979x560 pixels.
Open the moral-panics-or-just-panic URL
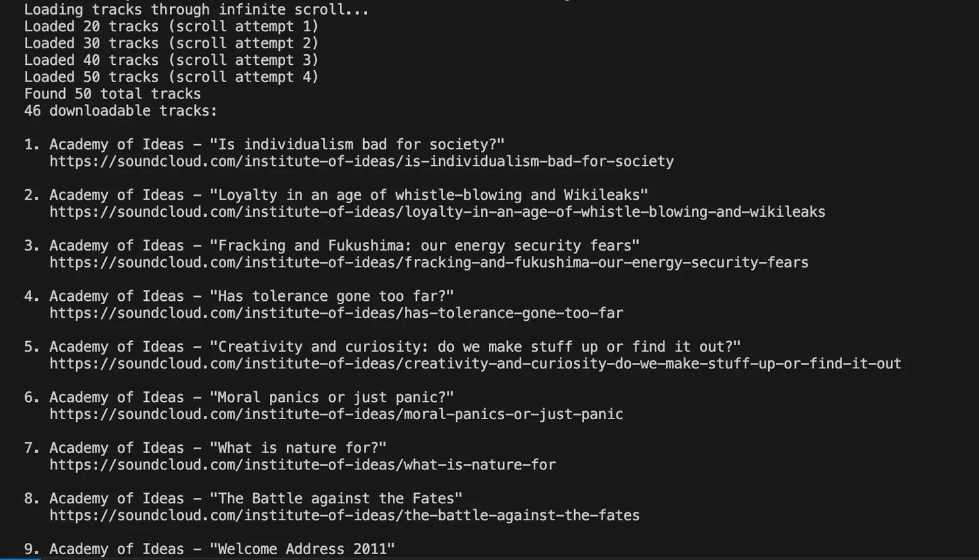tap(336, 415)
